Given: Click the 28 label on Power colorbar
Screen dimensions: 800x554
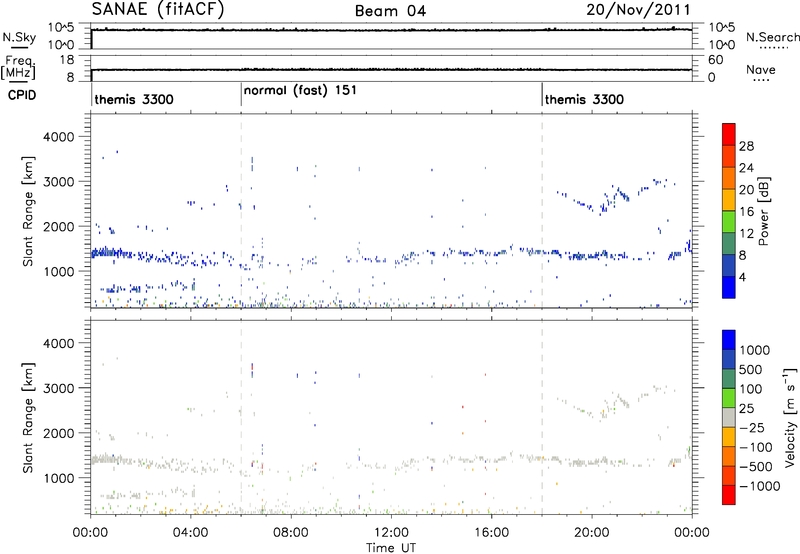Looking at the screenshot, I should coord(746,146).
